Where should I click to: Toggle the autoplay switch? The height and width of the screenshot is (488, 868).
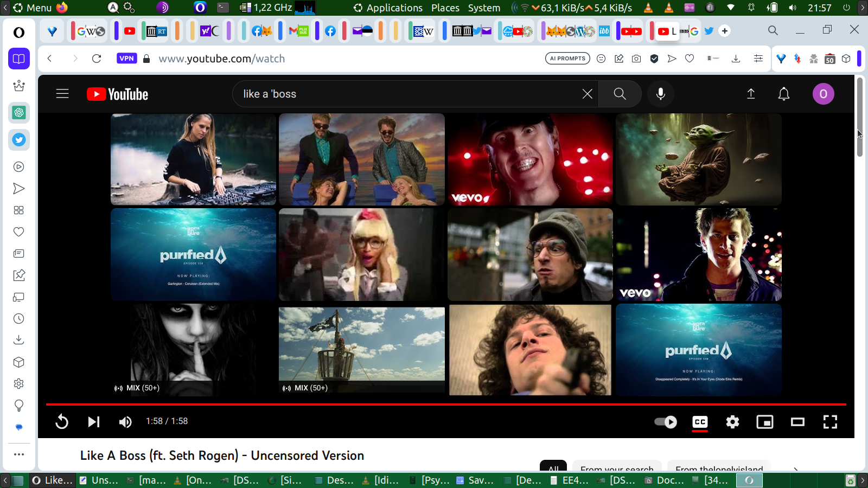(x=666, y=421)
